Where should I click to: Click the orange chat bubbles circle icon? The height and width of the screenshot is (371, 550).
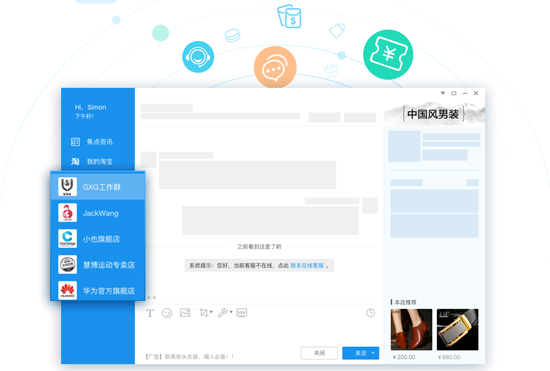275,67
